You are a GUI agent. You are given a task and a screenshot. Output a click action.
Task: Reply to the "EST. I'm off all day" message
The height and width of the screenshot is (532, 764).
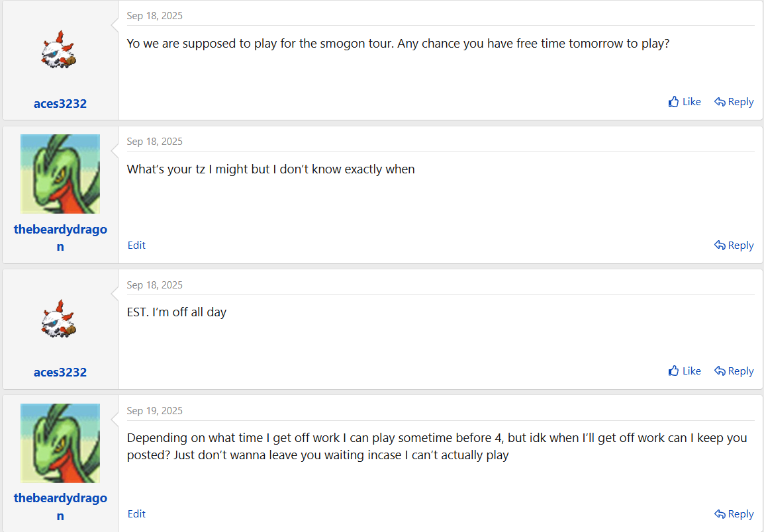[734, 371]
